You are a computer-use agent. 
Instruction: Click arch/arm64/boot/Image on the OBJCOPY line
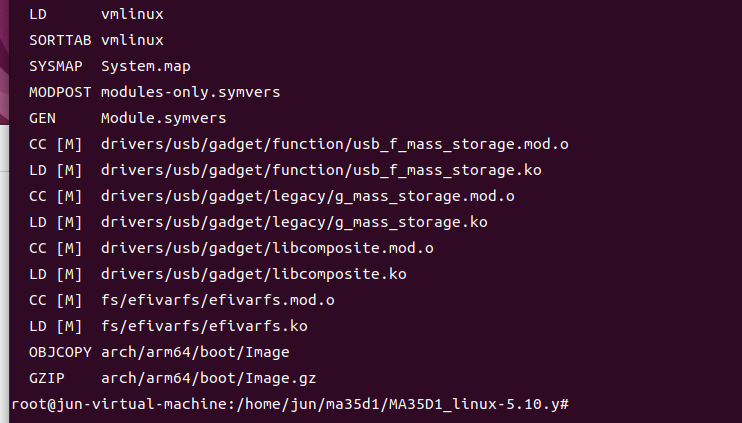coord(195,352)
